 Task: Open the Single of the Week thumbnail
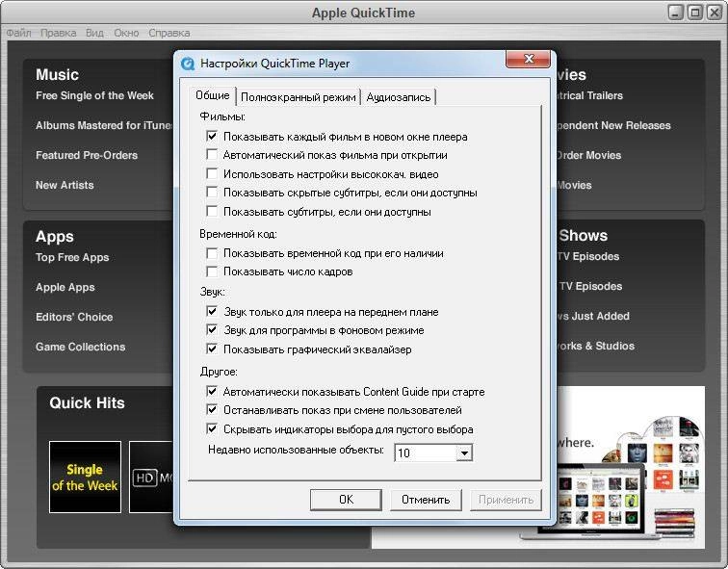(85, 478)
